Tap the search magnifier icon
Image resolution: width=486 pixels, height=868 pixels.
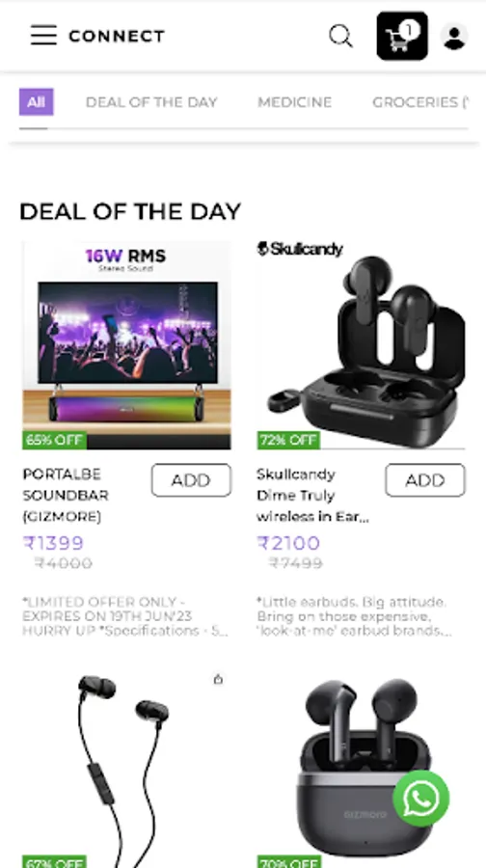click(x=340, y=36)
